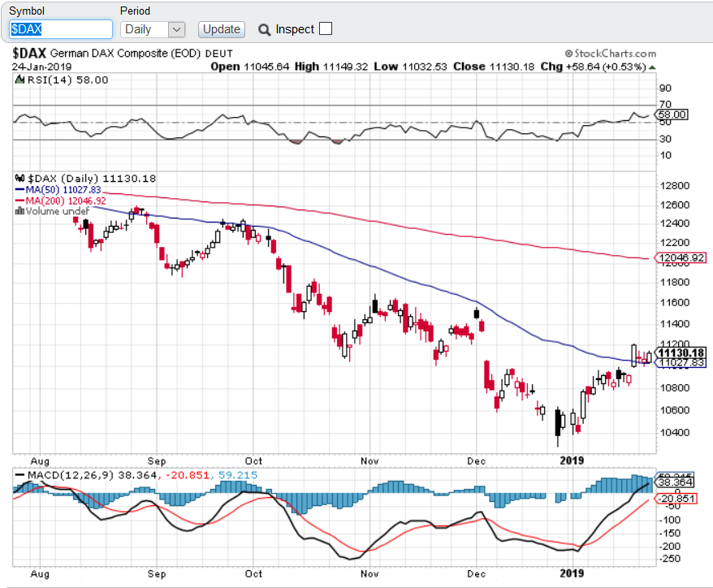The image size is (713, 588).
Task: Click the blue MA(50) legend line swatch
Action: tap(19, 189)
